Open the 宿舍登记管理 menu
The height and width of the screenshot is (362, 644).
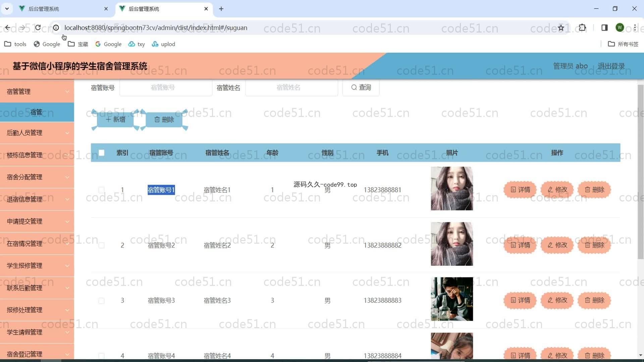(37, 352)
